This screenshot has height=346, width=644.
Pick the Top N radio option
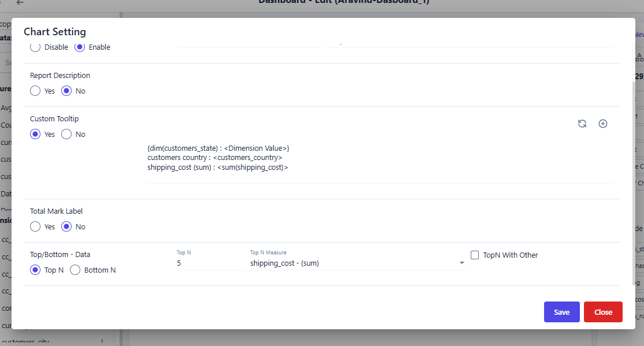coord(35,270)
